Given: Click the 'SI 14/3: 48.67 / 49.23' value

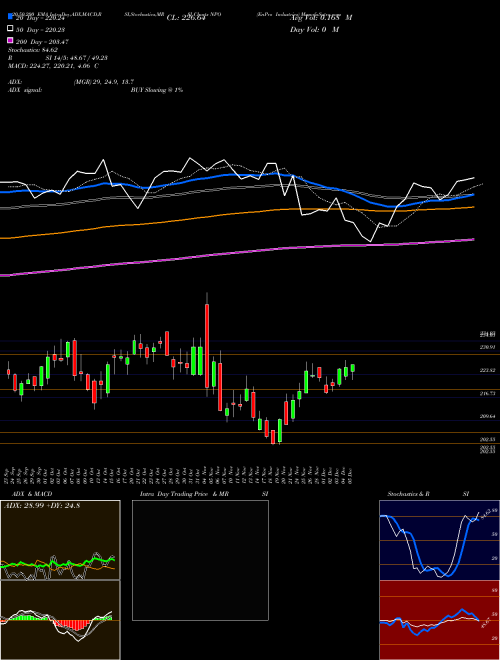Looking at the screenshot, I should tap(76, 58).
